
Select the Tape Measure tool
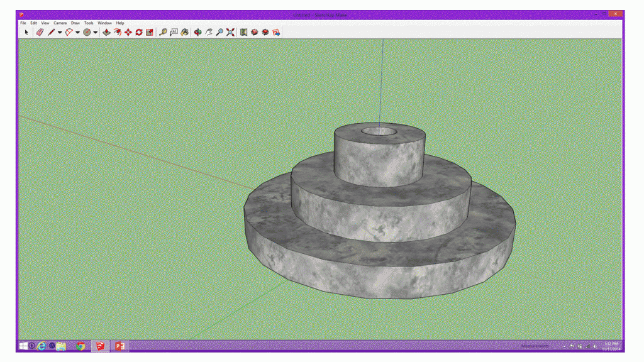click(x=163, y=32)
